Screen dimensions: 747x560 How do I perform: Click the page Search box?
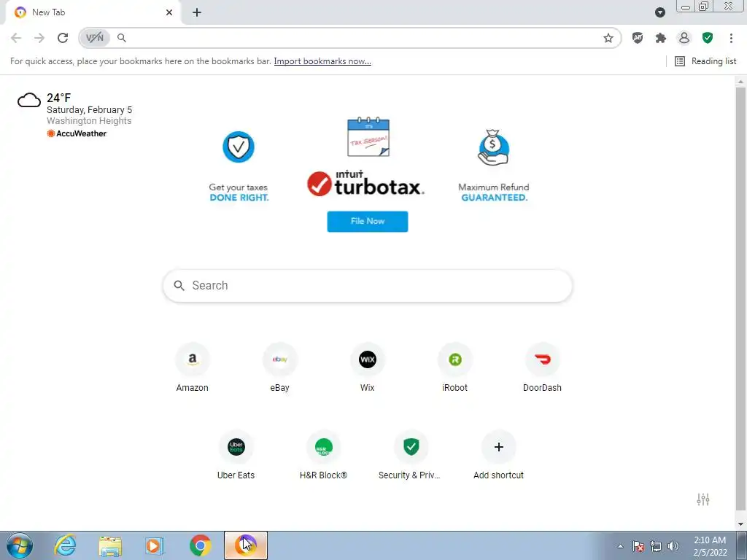coord(368,286)
